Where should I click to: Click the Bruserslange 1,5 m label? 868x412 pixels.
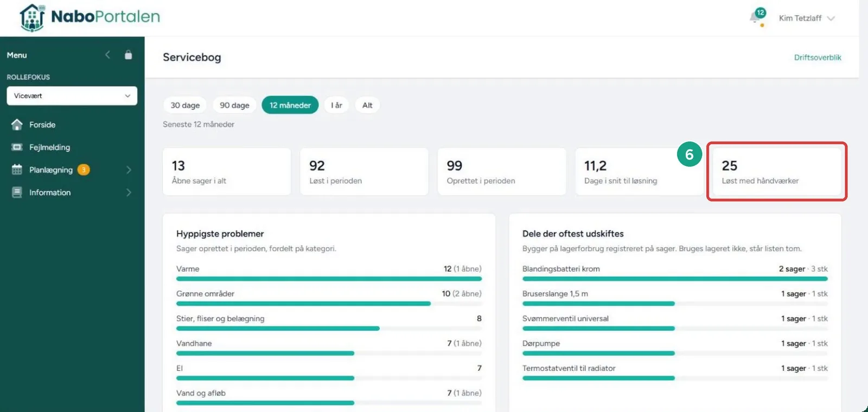coord(555,294)
